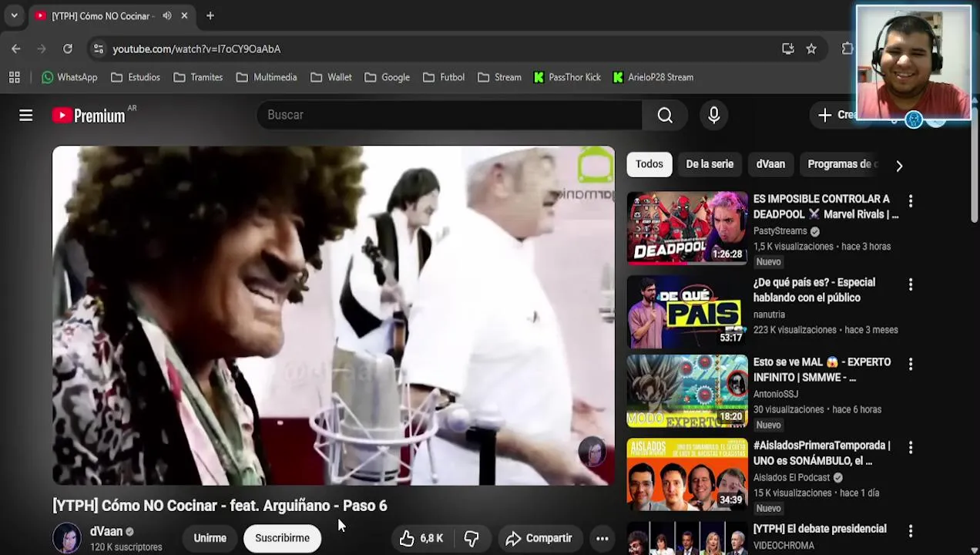Click the video player to pause
The width and height of the screenshot is (980, 555).
[x=334, y=315]
